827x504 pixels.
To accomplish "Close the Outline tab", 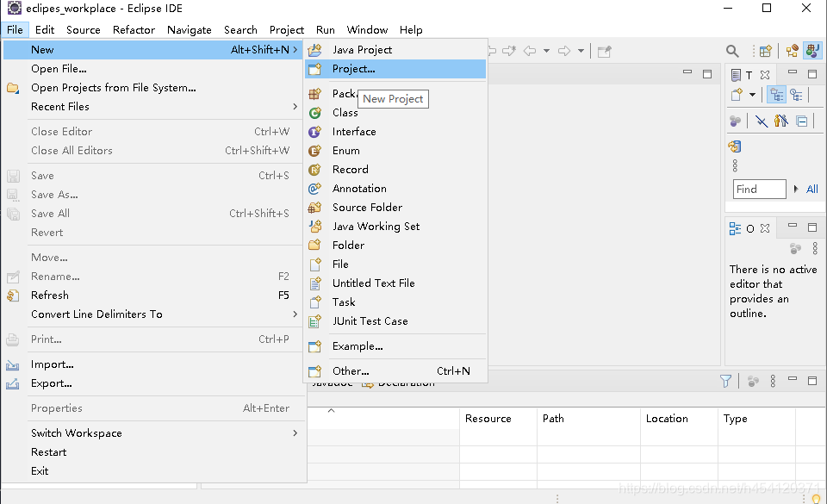I will point(765,228).
